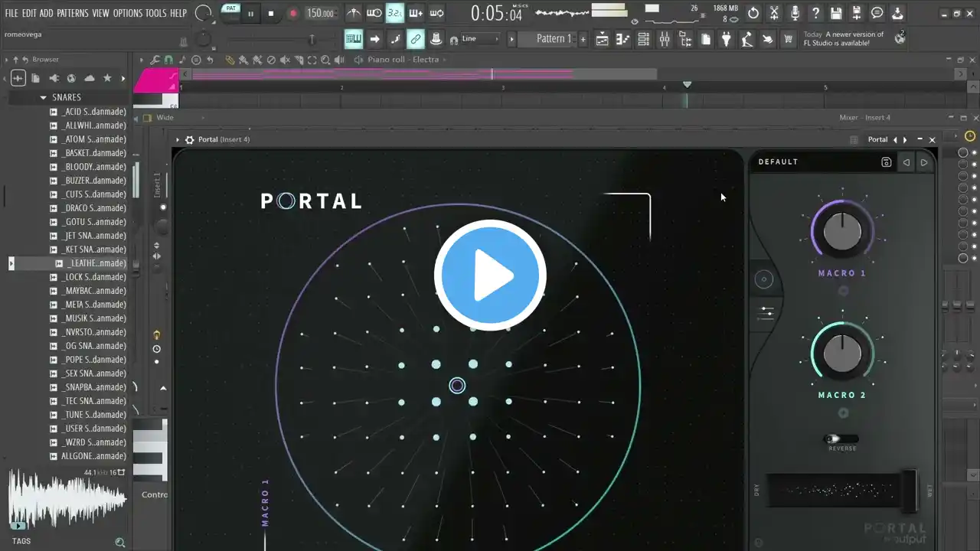The height and width of the screenshot is (551, 980).
Task: Open the EDIT menu
Action: [x=29, y=13]
